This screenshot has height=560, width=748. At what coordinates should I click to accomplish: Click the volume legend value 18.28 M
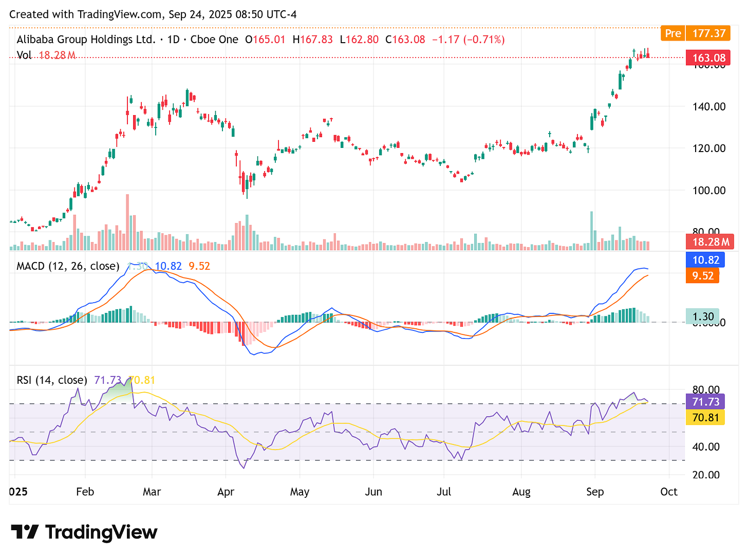point(58,55)
